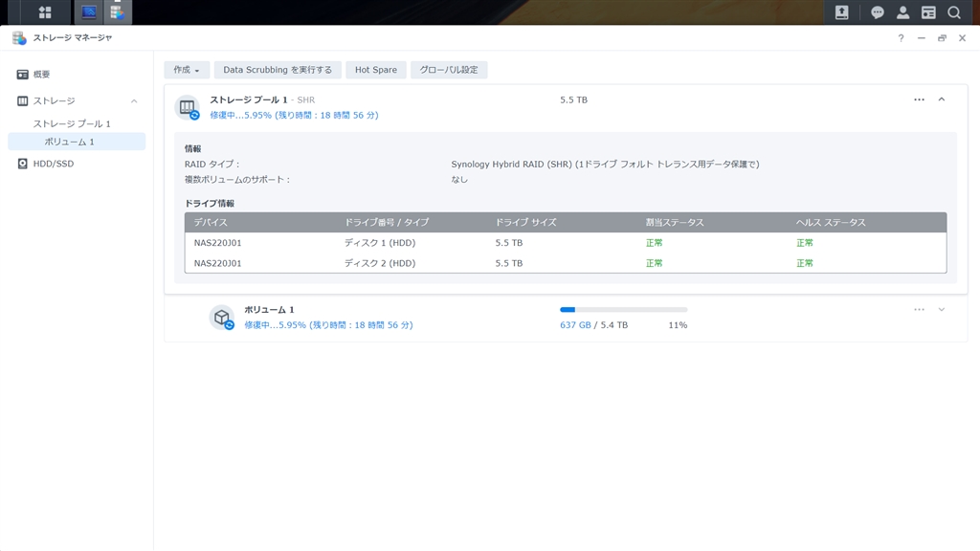Open the notifications speech bubble icon
980x551 pixels.
pos(878,12)
